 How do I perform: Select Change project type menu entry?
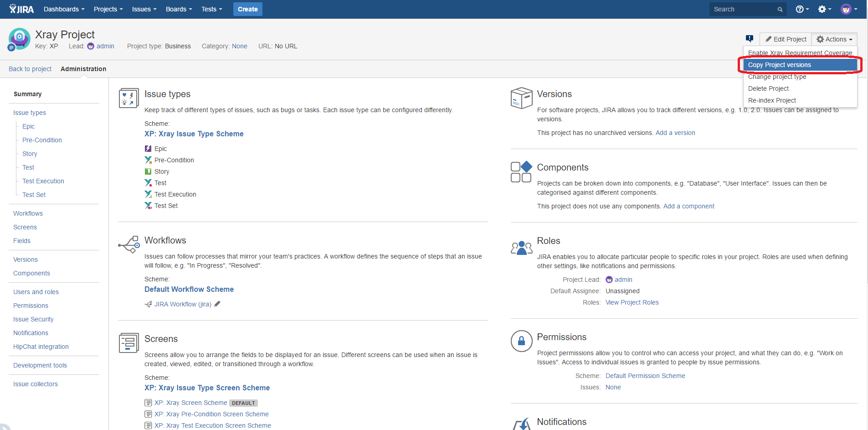coord(800,77)
